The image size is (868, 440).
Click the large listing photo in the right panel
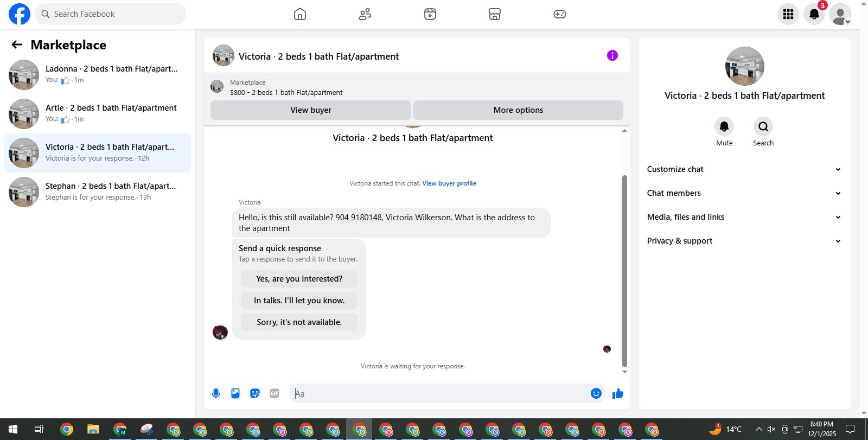pyautogui.click(x=745, y=66)
